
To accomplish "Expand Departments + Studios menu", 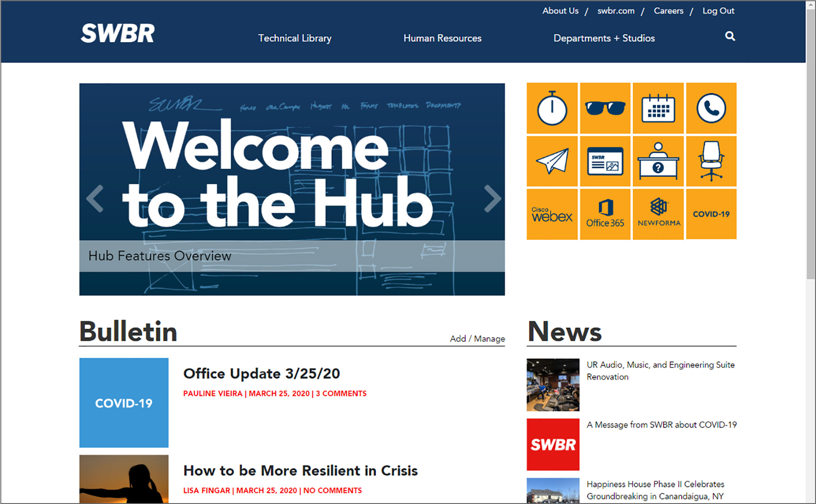I will pyautogui.click(x=604, y=39).
